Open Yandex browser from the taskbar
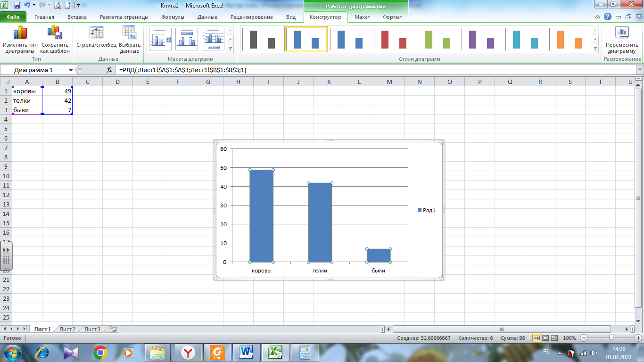Viewport: 644px width, 362px height. click(188, 352)
